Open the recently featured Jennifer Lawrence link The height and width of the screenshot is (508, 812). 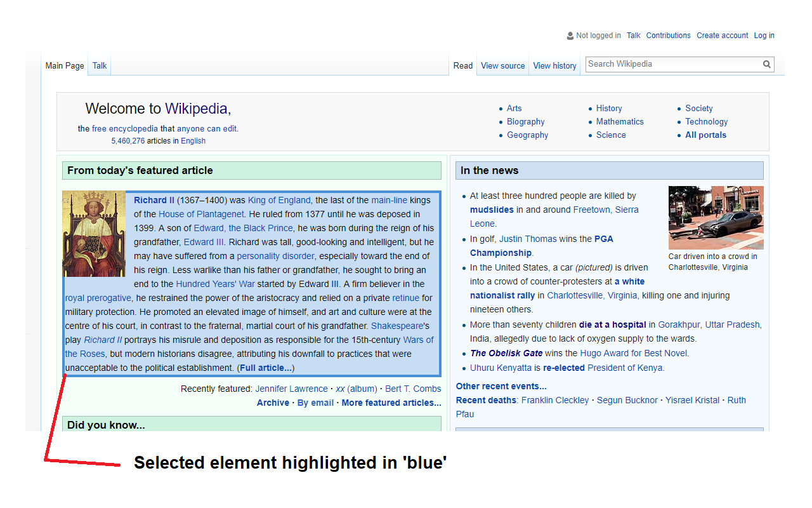(x=292, y=389)
